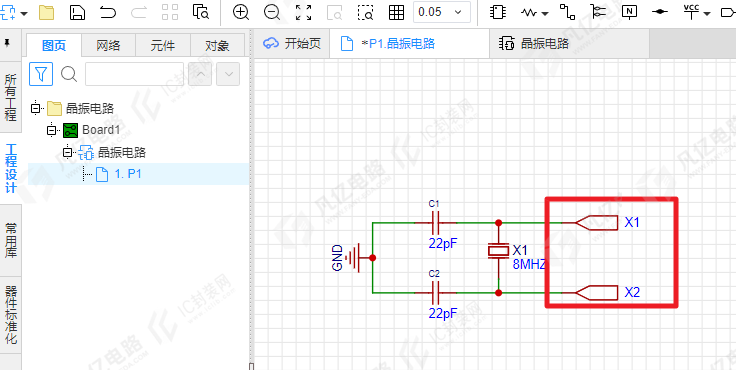Screen dimensions: 736x370
Task: Select the port symbol tool at toolbar end
Action: pyautogui.click(x=729, y=13)
